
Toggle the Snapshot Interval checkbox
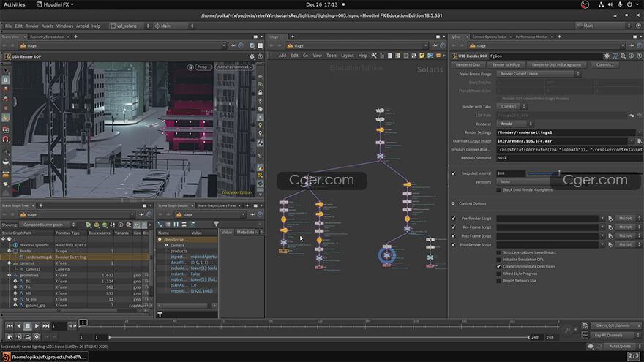tap(454, 173)
